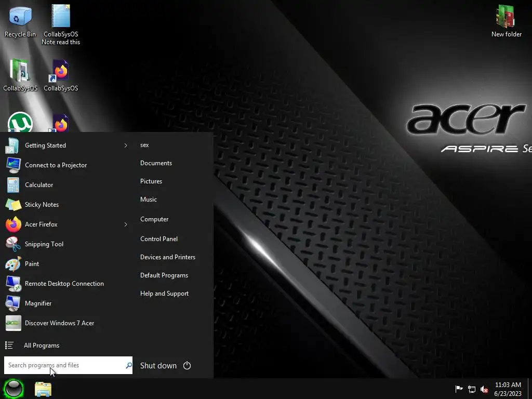Click the Discover Windows 7 Acer icon
This screenshot has height=399, width=532.
[13, 323]
